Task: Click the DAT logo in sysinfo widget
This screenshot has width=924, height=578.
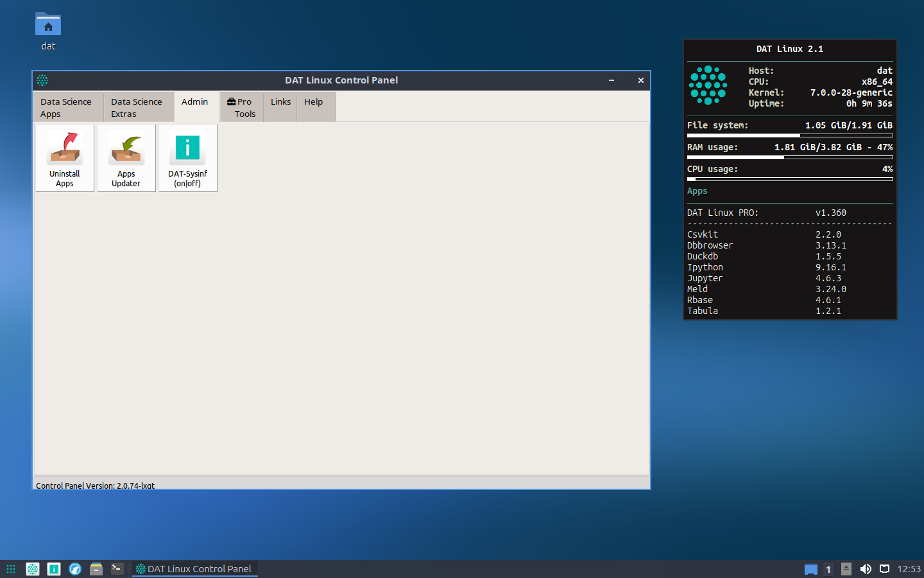Action: tap(708, 85)
